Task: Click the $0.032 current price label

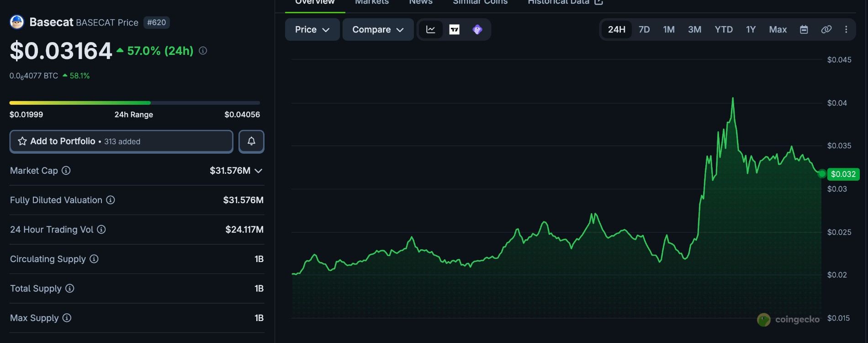Action: coord(843,174)
